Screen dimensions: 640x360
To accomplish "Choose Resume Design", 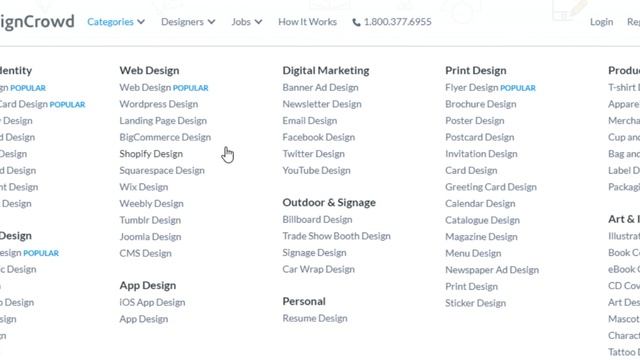I will (x=315, y=318).
